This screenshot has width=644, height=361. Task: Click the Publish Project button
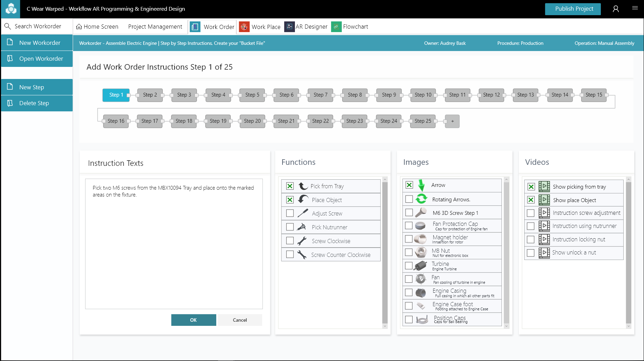(x=573, y=9)
